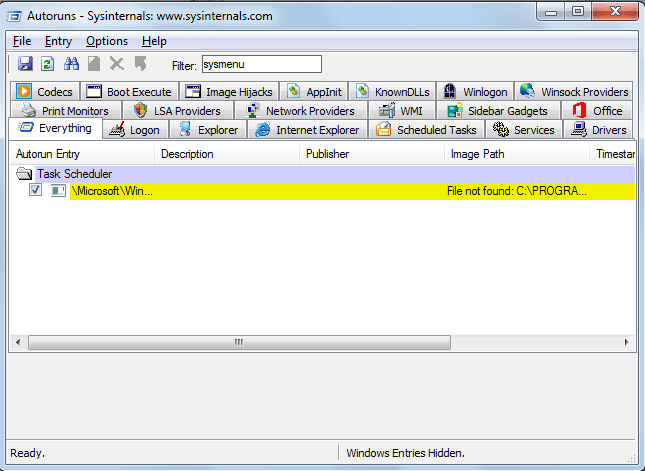
Task: Uncheck the \Microsoft\Win... entry checkbox
Action: click(35, 190)
